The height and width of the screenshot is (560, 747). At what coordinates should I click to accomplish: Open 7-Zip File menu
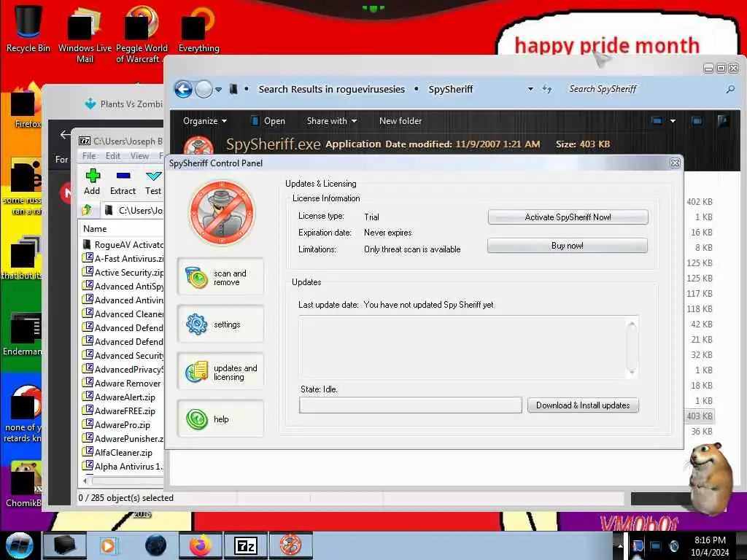(88, 156)
